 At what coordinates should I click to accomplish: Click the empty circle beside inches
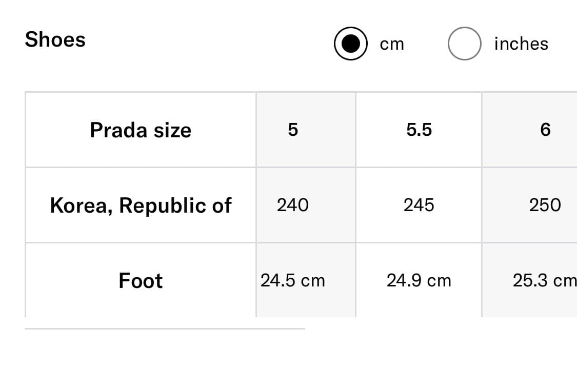coord(464,44)
